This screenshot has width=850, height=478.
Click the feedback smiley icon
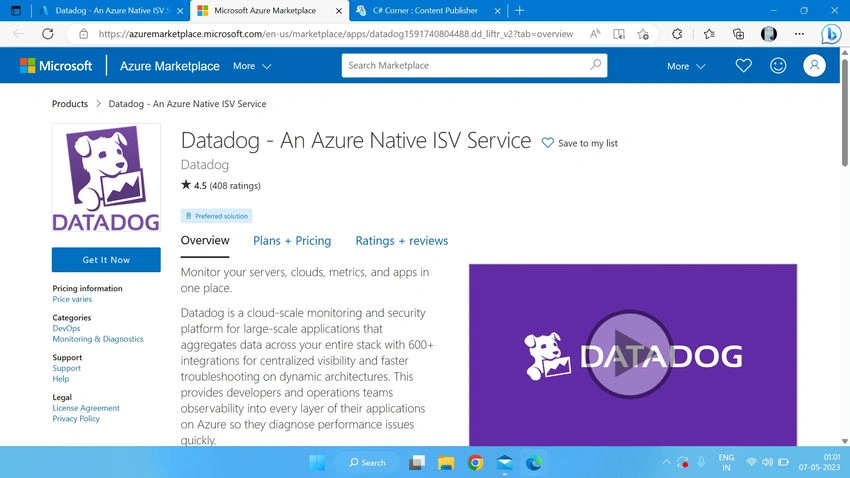(778, 66)
